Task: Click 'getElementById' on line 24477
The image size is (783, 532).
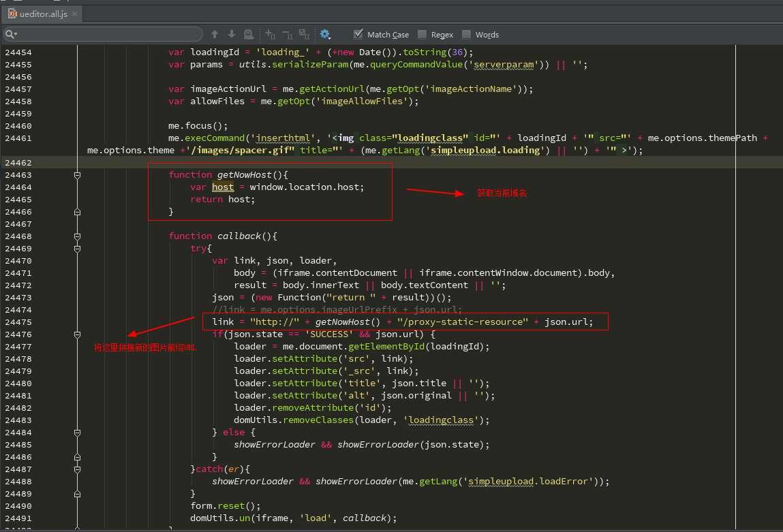Action: click(386, 347)
